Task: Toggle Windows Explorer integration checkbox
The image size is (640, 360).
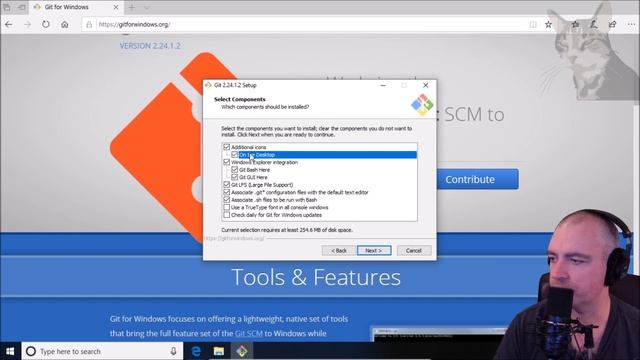Action: coord(227,162)
